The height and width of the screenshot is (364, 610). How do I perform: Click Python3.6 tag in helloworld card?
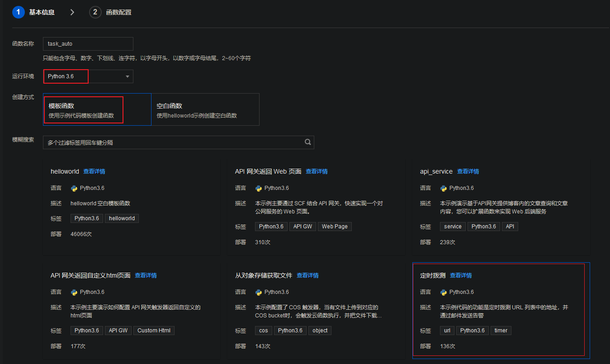87,218
